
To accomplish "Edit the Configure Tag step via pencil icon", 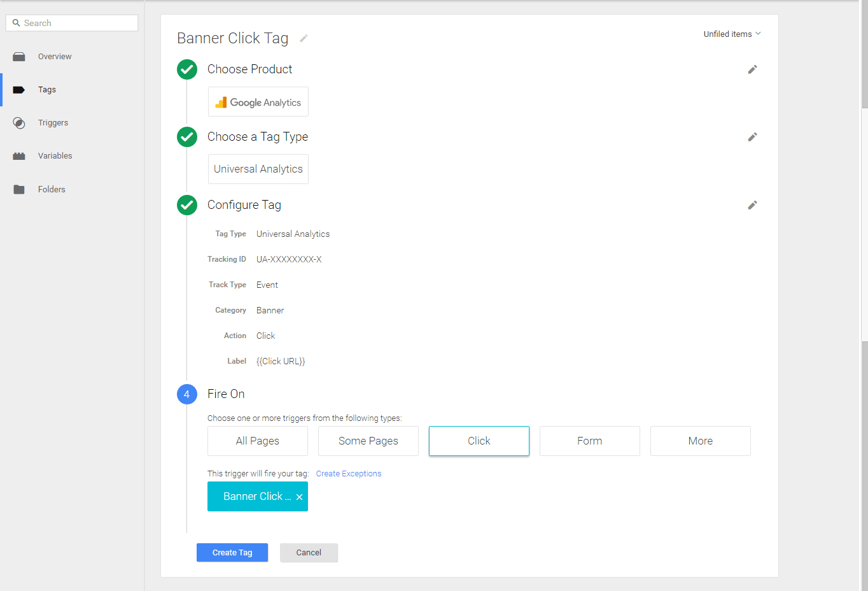I will [752, 204].
